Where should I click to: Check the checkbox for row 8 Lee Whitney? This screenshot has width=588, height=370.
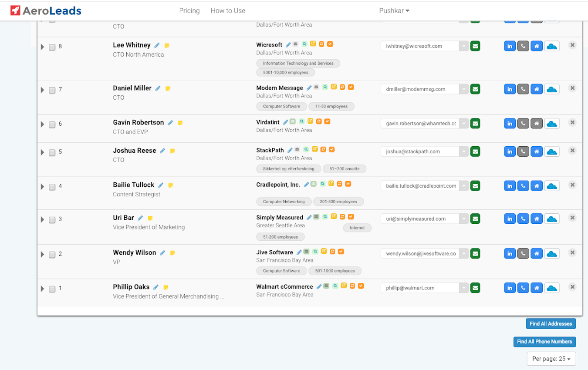pyautogui.click(x=52, y=46)
